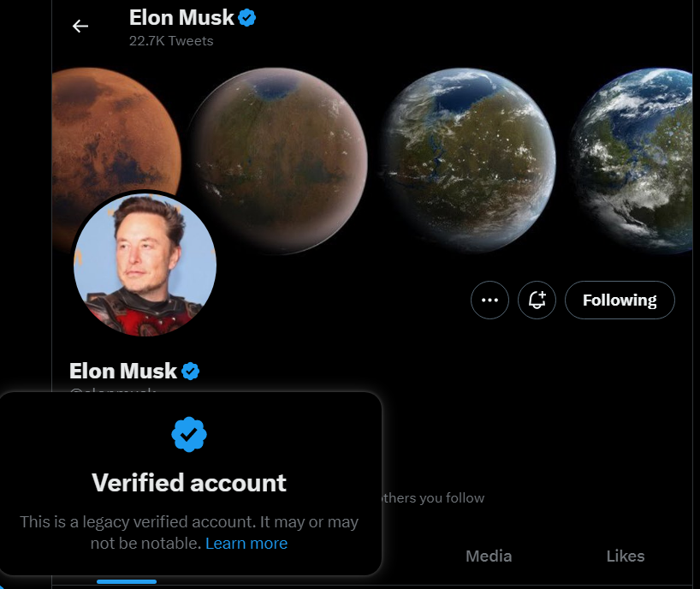The width and height of the screenshot is (700, 589).
Task: Click the verified badge beside the header name
Action: [246, 18]
